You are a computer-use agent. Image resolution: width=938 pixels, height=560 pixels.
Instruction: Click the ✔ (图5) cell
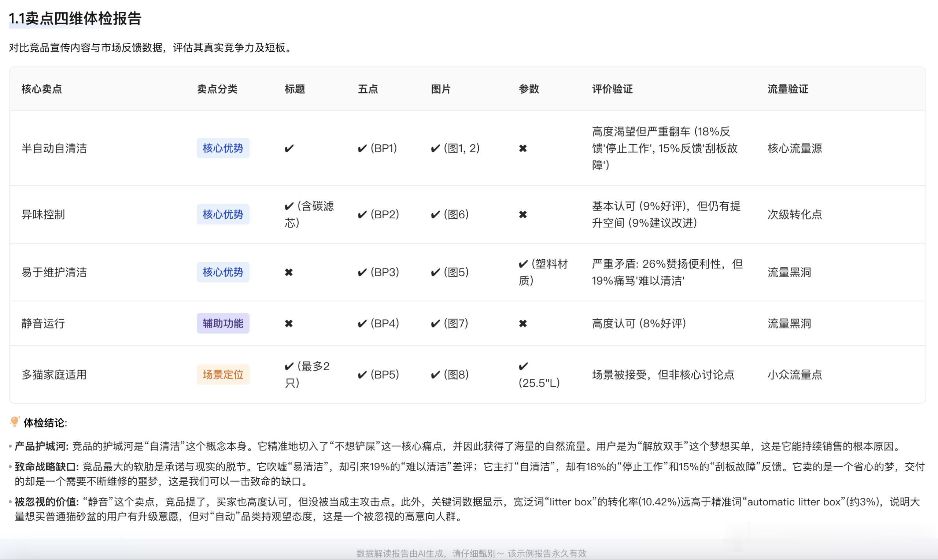[450, 272]
